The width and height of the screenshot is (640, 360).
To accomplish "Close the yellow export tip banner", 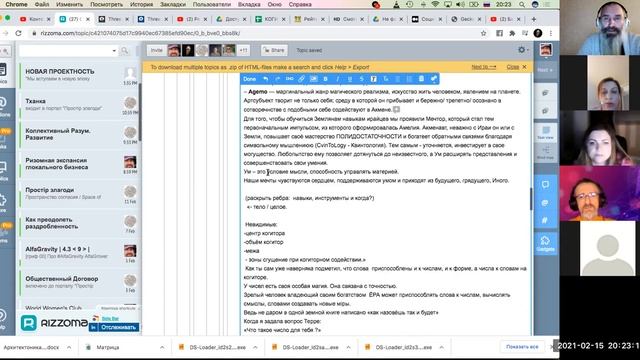I will tap(516, 67).
